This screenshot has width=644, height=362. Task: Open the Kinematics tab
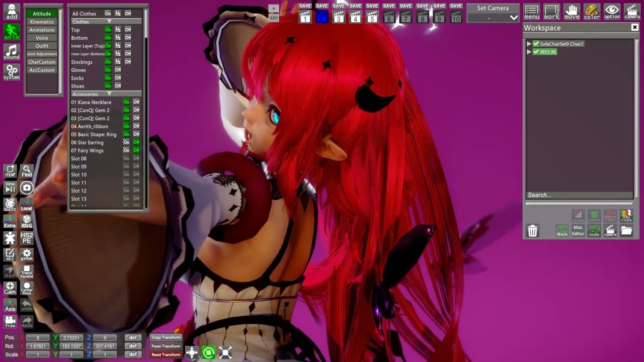pos(42,22)
